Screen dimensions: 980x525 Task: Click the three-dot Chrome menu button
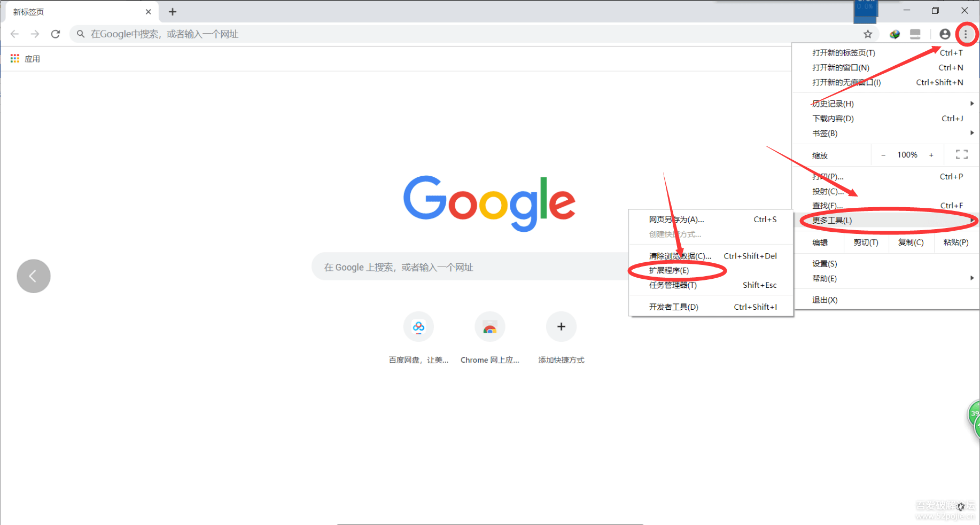point(966,34)
